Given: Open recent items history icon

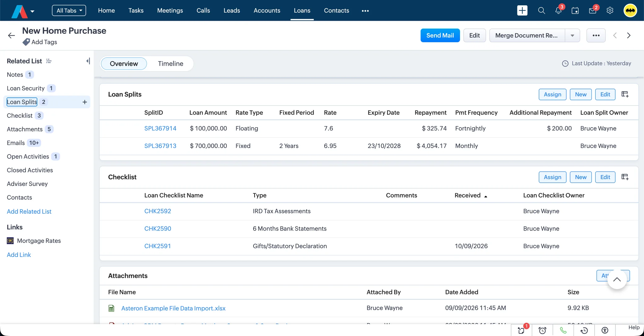Looking at the screenshot, I should pos(584,330).
